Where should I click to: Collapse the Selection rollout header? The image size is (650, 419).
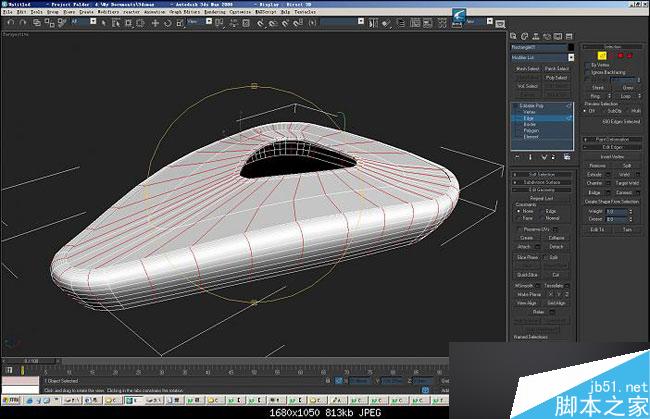[x=612, y=46]
